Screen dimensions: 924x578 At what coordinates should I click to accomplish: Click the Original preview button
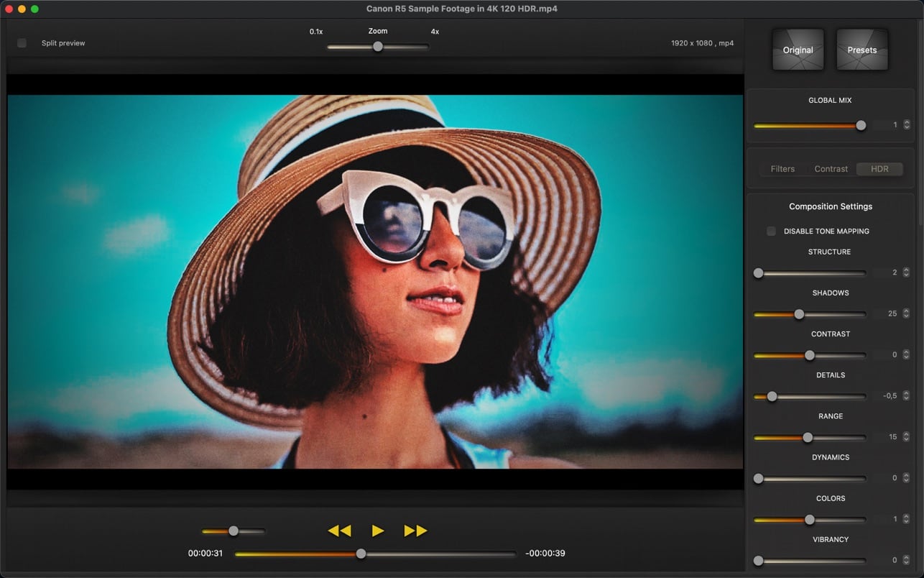[x=798, y=50]
